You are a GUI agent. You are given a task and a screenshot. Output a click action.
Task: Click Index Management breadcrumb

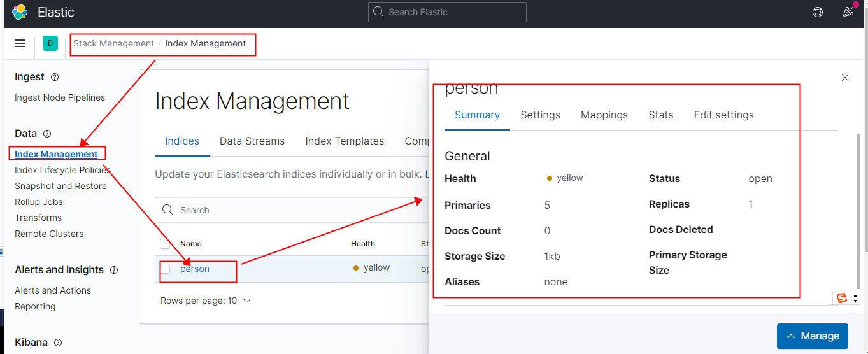[206, 43]
